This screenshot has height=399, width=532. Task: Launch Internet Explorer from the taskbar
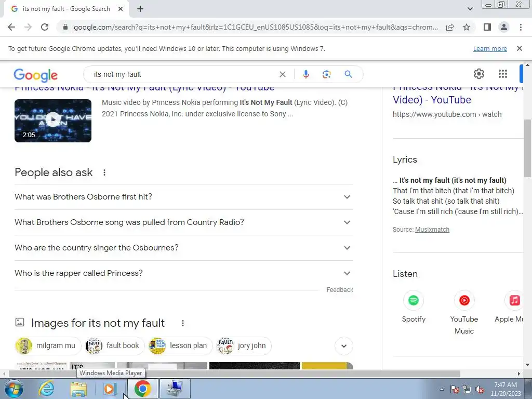[x=46, y=389]
